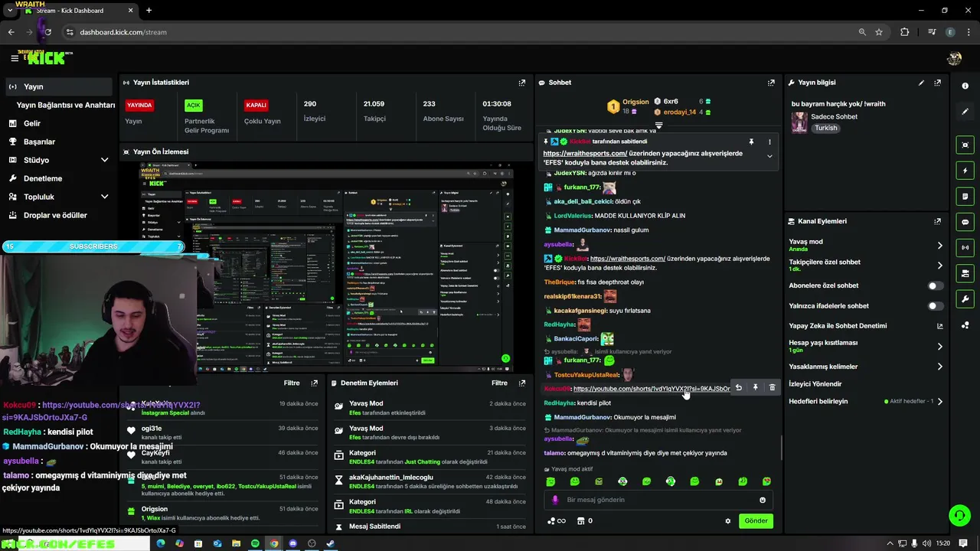Click the wrench icon in the right toolbar
The image size is (980, 551).
click(965, 299)
